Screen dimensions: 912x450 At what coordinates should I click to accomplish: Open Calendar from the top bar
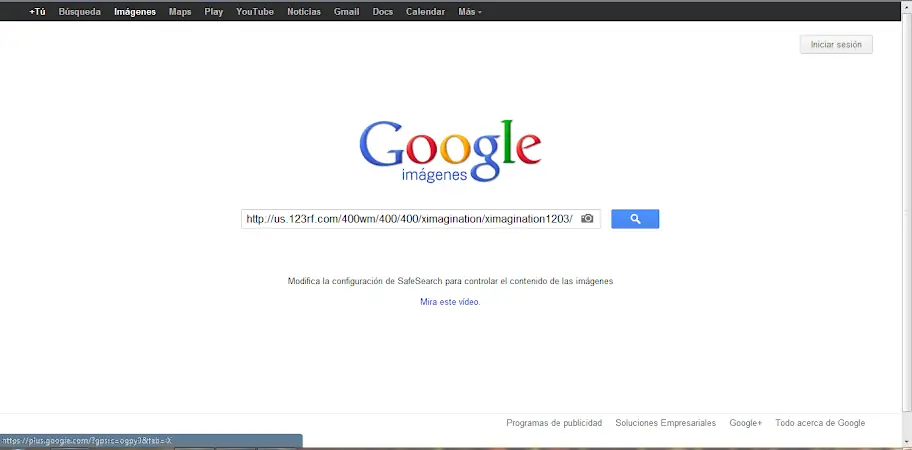(425, 12)
